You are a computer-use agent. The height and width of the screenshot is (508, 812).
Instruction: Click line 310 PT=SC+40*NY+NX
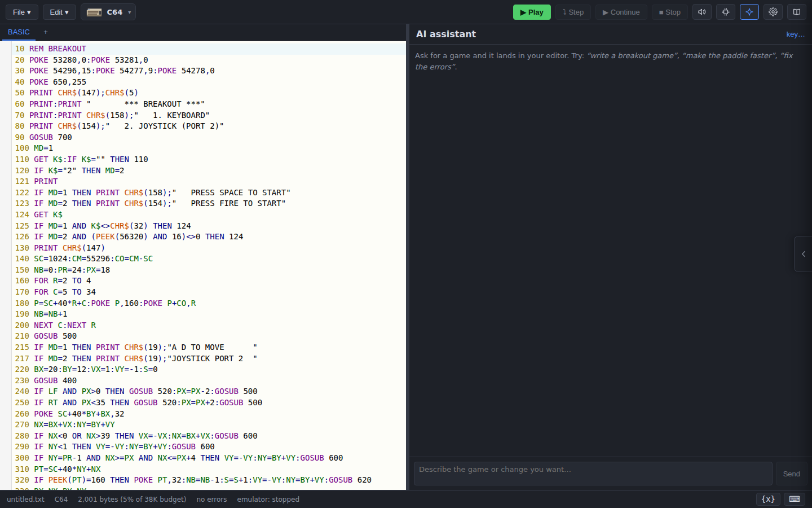pyautogui.click(x=58, y=469)
